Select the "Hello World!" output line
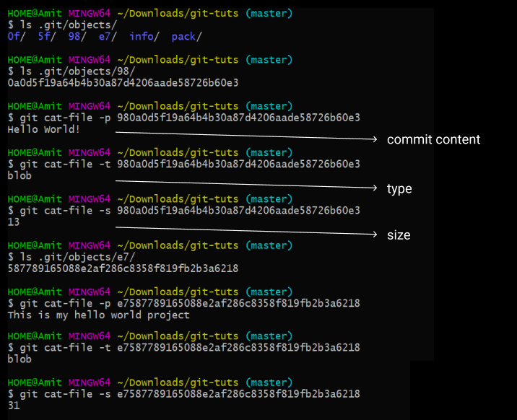 [44, 129]
